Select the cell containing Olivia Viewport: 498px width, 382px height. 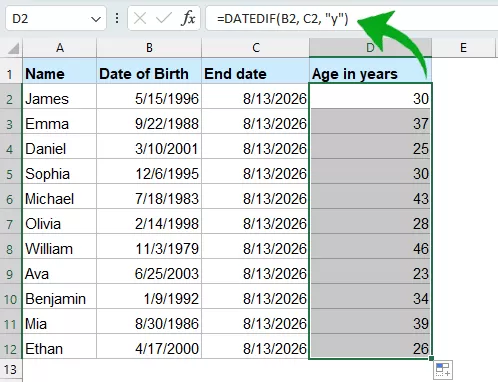tap(60, 221)
